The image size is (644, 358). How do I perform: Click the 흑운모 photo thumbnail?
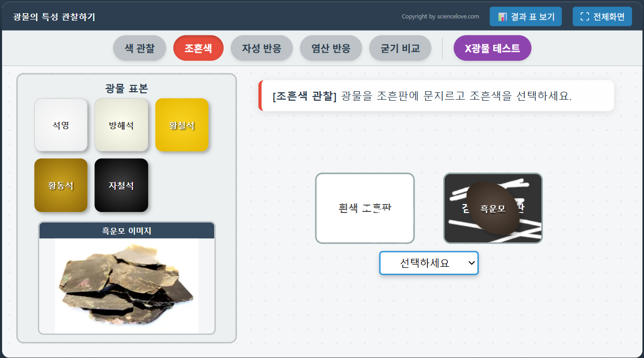[127, 286]
